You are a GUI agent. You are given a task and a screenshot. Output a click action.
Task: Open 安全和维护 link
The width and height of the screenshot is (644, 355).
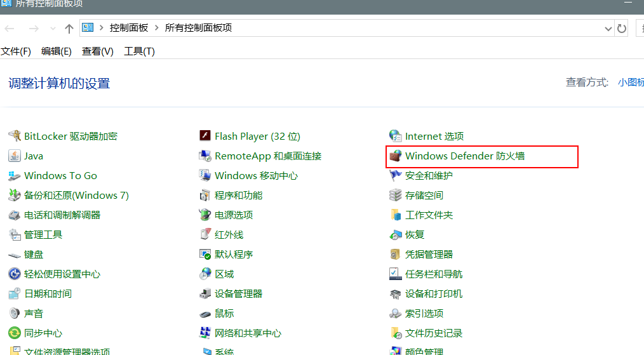coord(429,176)
